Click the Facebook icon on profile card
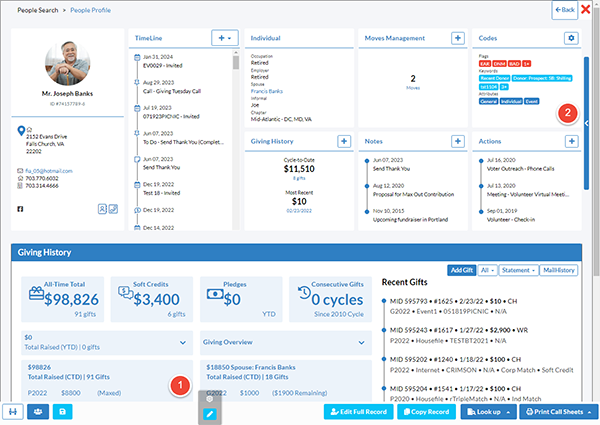600x425 pixels. tap(20, 209)
